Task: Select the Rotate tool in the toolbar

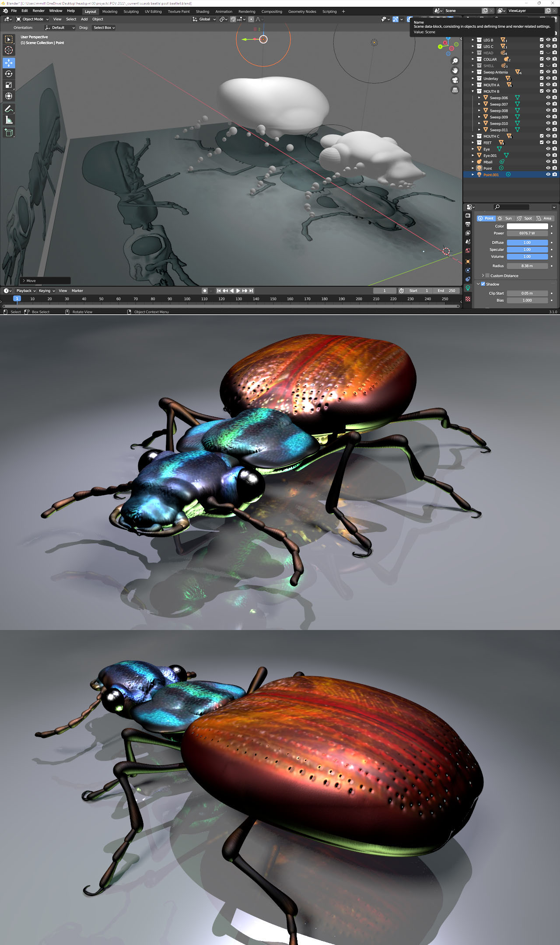Action: click(x=9, y=74)
